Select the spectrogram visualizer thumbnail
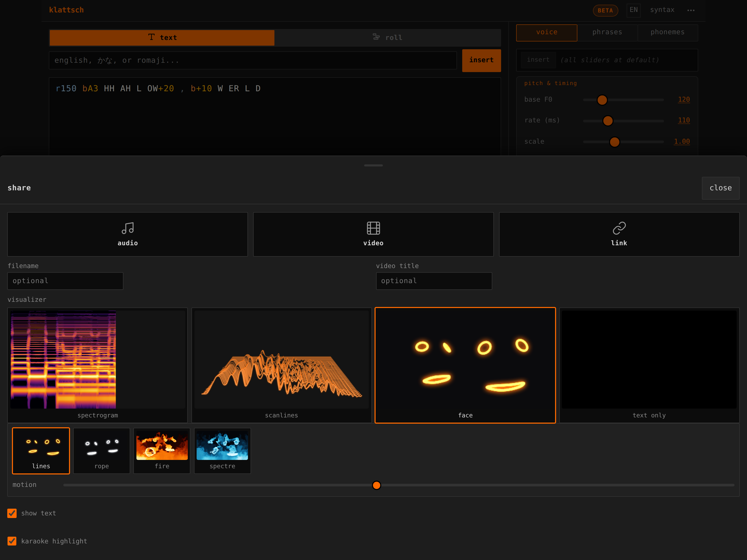 coord(98,365)
